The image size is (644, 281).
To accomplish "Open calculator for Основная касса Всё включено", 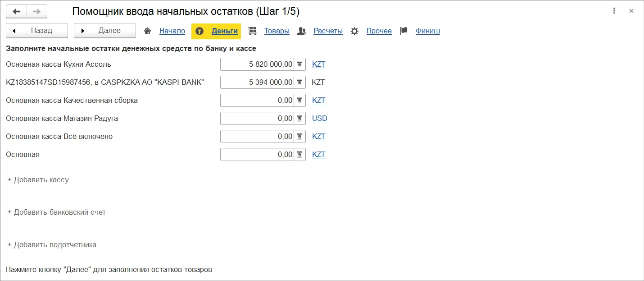I will point(299,137).
